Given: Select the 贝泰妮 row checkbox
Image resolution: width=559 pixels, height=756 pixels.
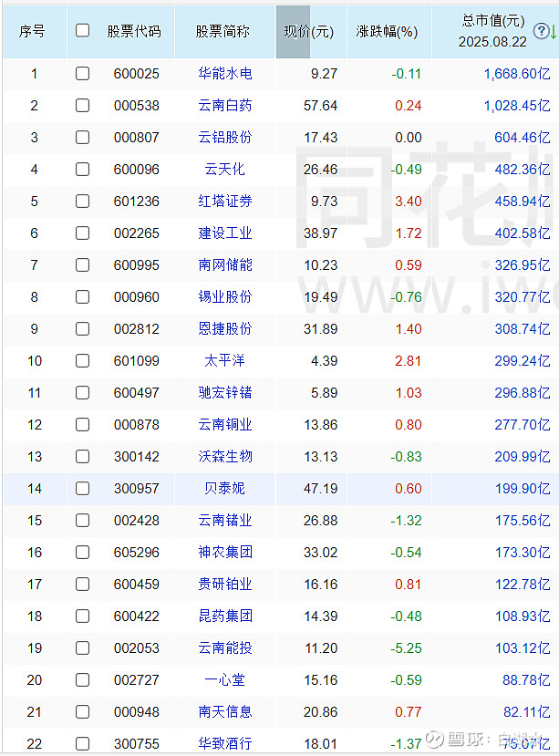Looking at the screenshot, I should [82, 489].
